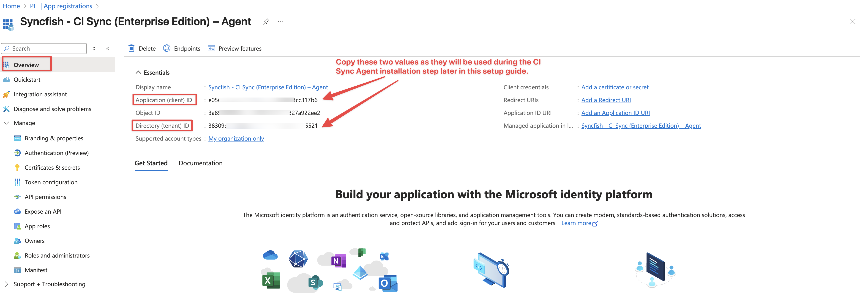Open the Display name link
The width and height of the screenshot is (868, 299).
[268, 87]
